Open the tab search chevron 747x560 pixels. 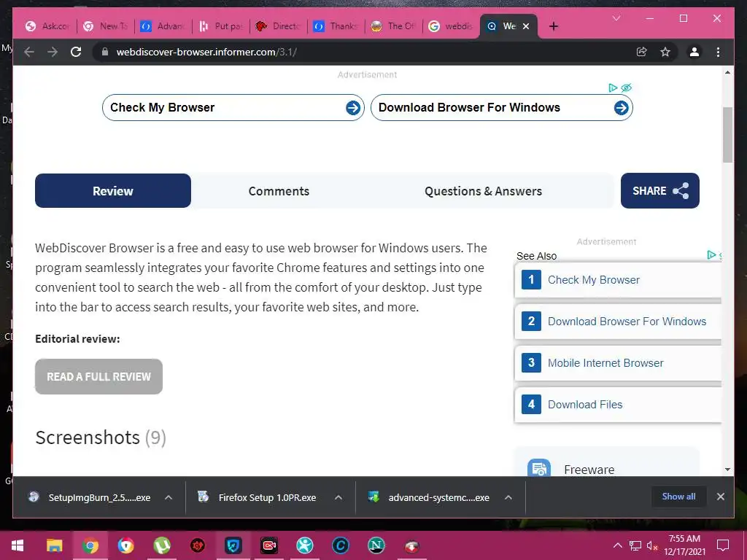(616, 18)
